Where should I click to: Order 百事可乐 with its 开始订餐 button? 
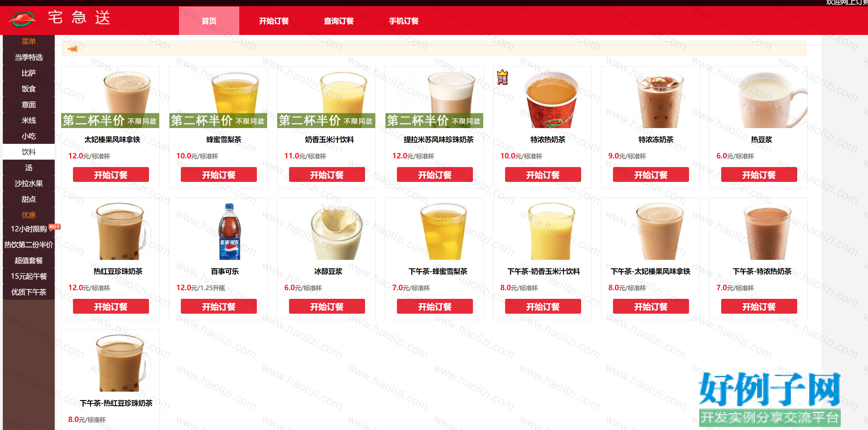tap(219, 307)
